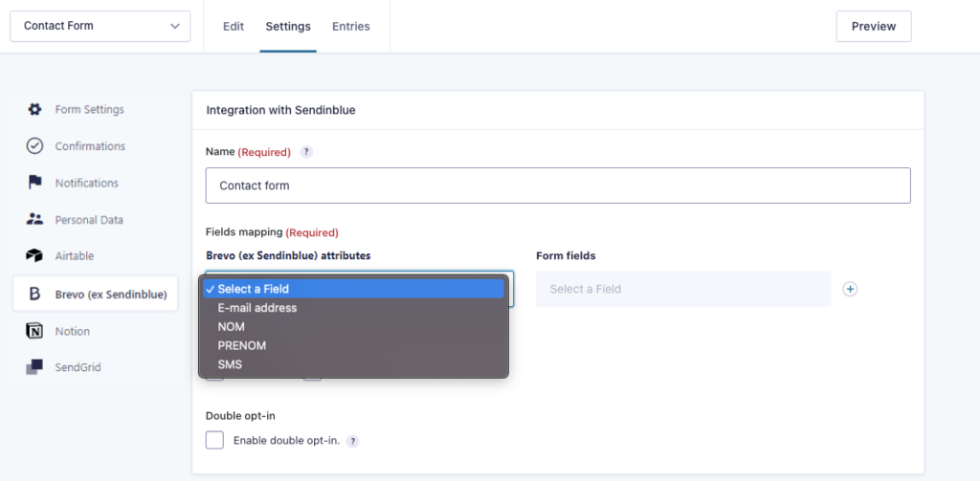Switch to the Entries tab
The width and height of the screenshot is (980, 481).
350,26
